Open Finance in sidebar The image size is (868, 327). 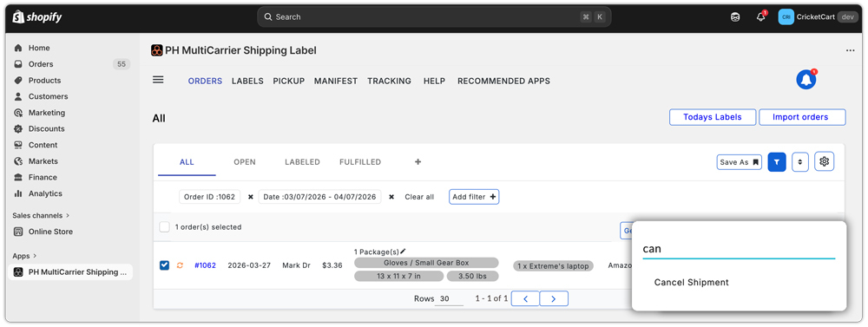(43, 177)
